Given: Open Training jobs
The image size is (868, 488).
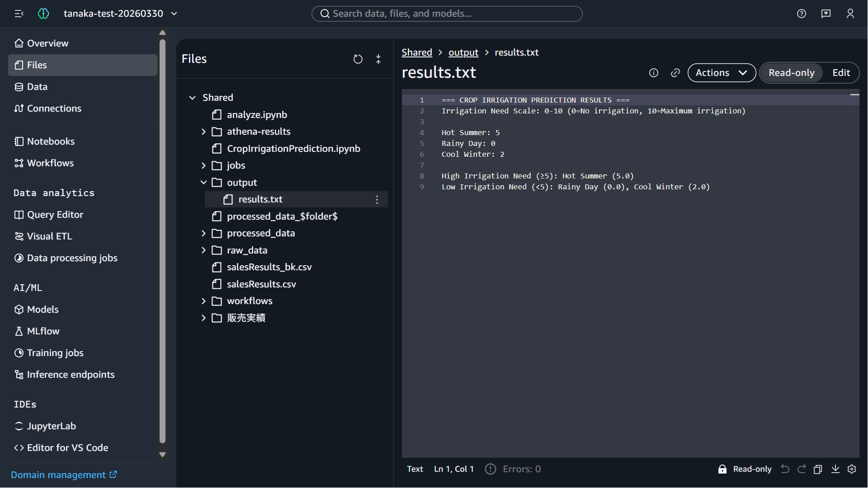Looking at the screenshot, I should [83, 353].
